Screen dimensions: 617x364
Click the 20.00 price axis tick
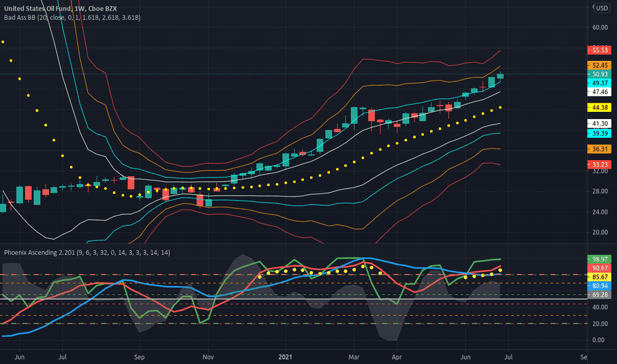click(x=600, y=232)
